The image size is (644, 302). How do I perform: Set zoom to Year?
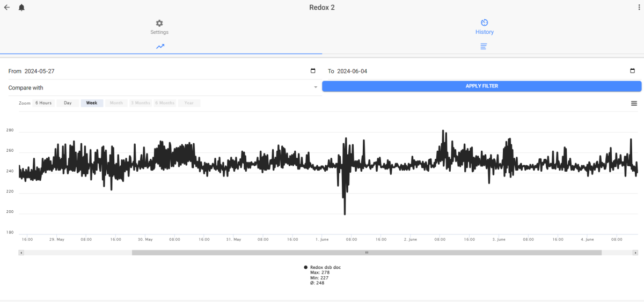pyautogui.click(x=189, y=103)
